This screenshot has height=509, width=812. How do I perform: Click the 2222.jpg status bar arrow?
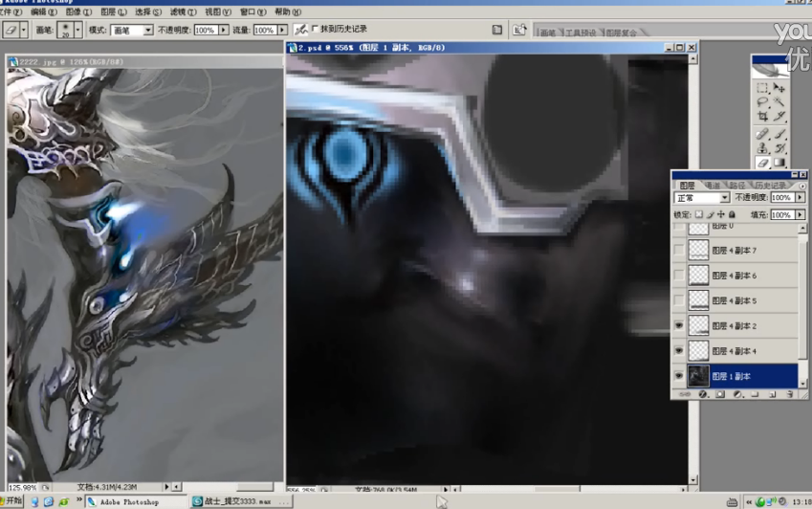(166, 487)
